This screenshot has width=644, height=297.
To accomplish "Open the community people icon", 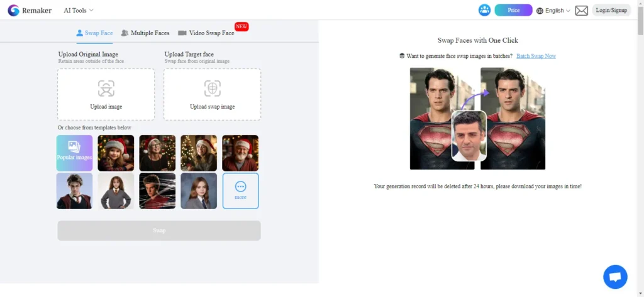I will pos(484,10).
